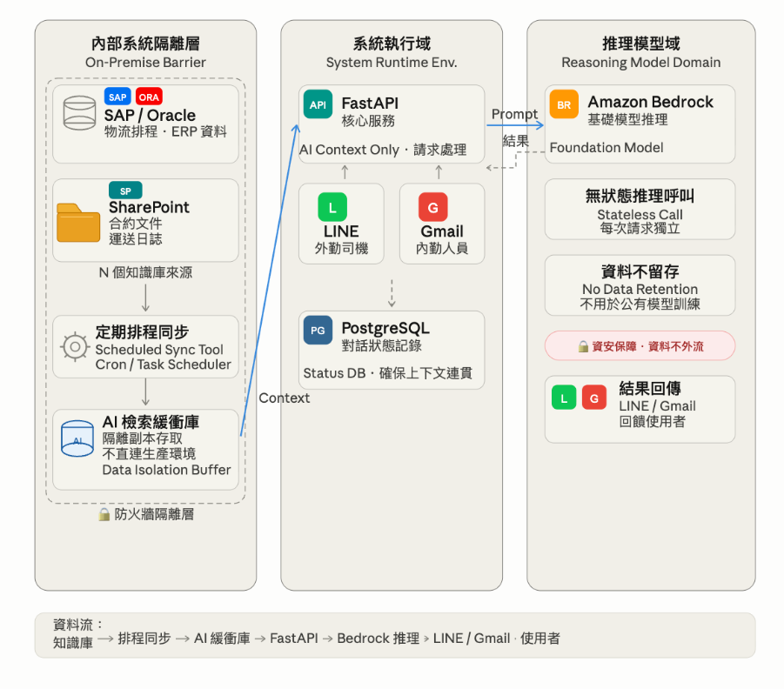Select the 無狀態推理呼叫 heading
Viewport: 784px width, 689px height.
[x=640, y=196]
